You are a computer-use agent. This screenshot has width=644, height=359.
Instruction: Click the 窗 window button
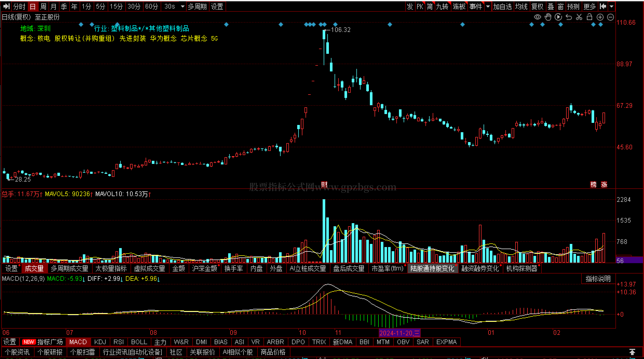pos(561,6)
